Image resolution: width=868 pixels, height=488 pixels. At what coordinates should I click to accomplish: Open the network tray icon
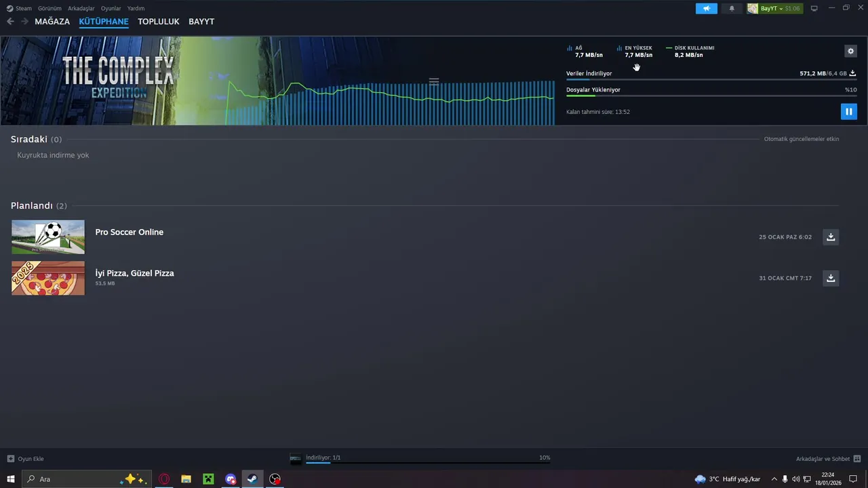click(807, 479)
